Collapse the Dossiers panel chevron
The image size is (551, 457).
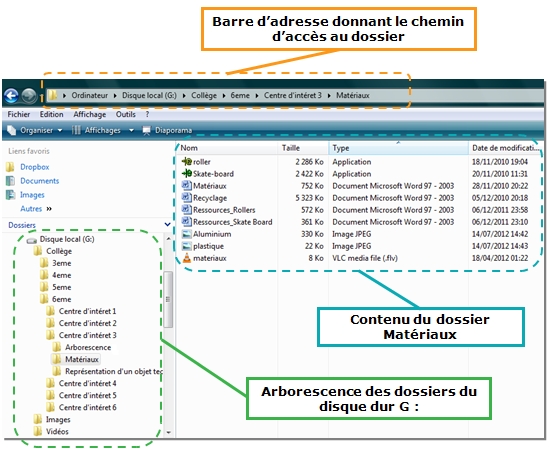tap(167, 224)
